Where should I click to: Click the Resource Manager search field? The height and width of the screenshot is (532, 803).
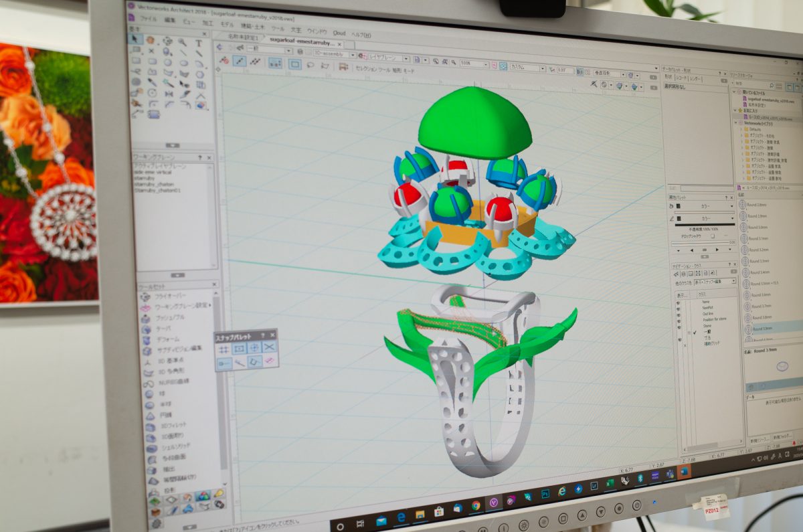pos(753,84)
